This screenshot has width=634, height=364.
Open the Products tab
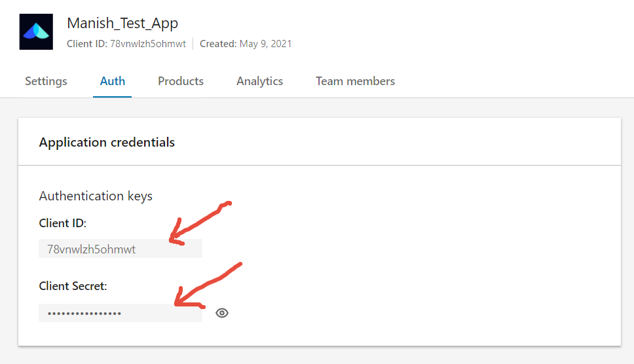pos(181,81)
